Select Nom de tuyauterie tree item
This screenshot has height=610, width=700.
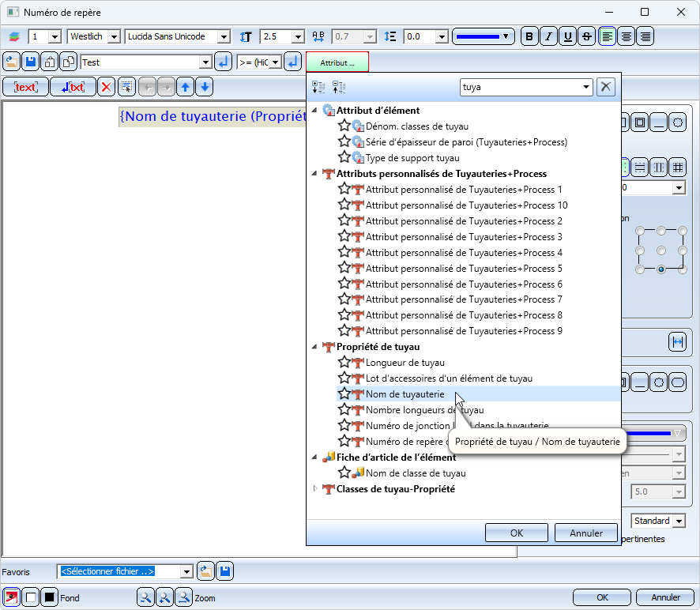pos(405,393)
